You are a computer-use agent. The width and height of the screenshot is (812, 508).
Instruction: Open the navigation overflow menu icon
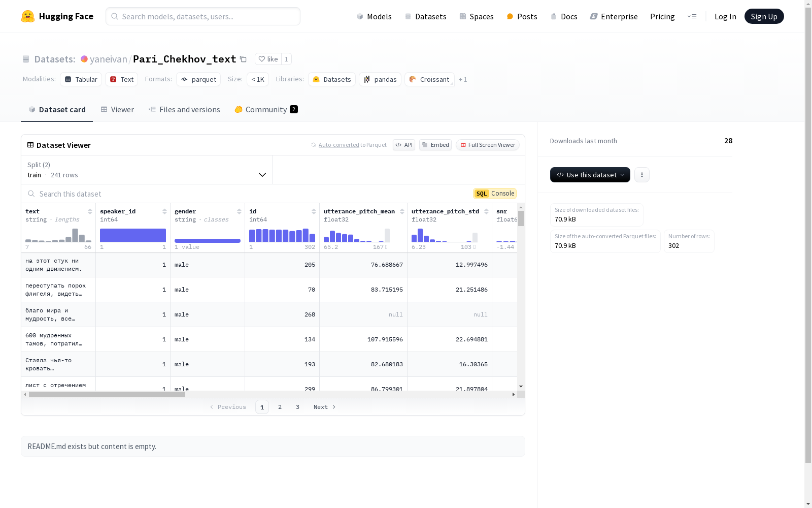click(692, 16)
